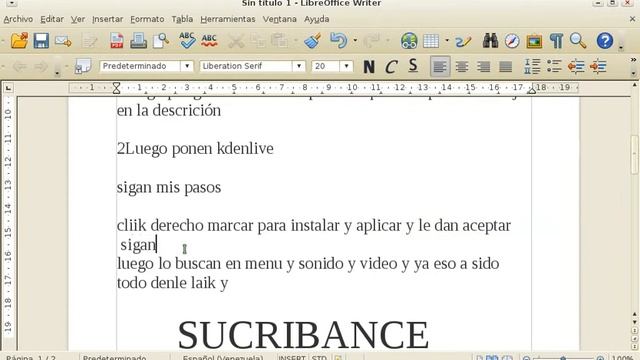
Task: Insert a hyperlink with the globe icon
Action: pos(409,41)
